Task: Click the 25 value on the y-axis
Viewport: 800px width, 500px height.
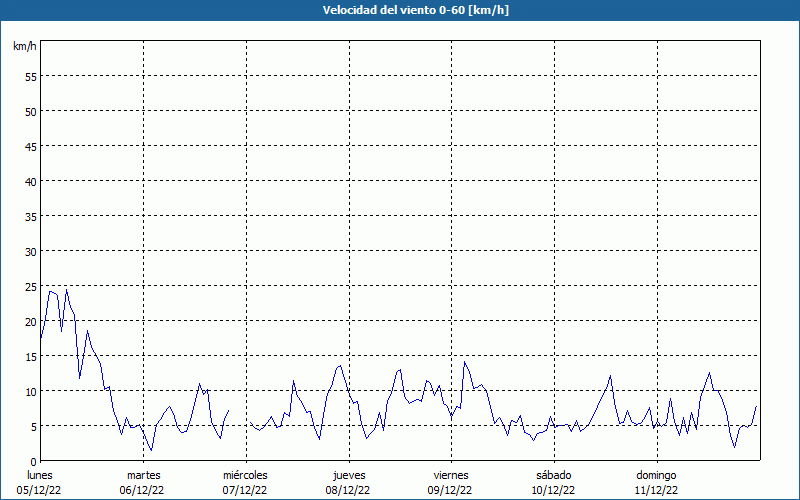Action: 31,287
